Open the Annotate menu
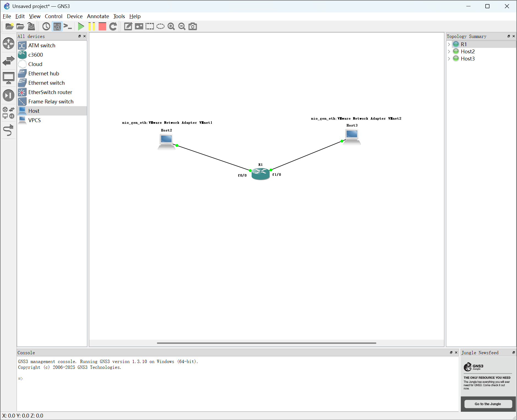517x420 pixels. click(x=98, y=16)
